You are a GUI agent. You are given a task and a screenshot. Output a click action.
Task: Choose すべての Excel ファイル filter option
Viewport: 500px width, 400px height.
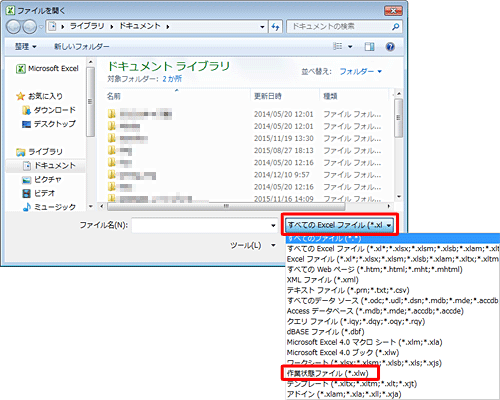[x=393, y=249]
